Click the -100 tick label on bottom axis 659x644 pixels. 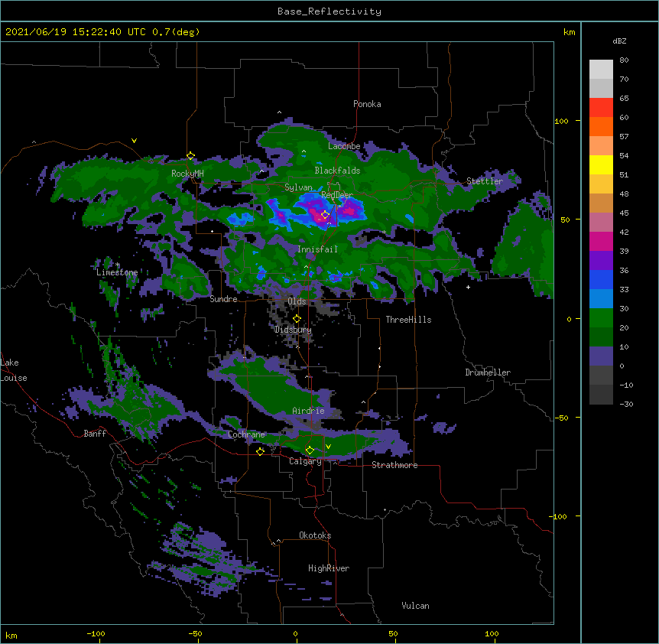pyautogui.click(x=96, y=634)
